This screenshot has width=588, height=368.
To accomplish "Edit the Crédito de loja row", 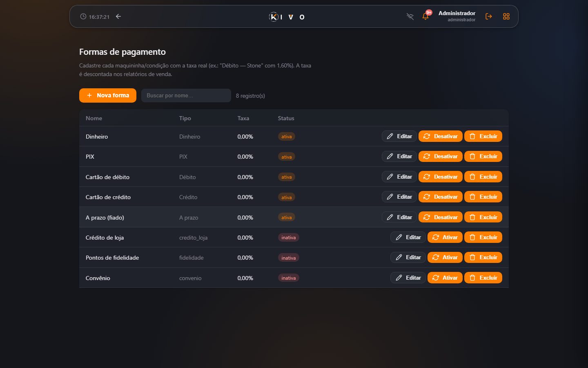I will click(408, 237).
